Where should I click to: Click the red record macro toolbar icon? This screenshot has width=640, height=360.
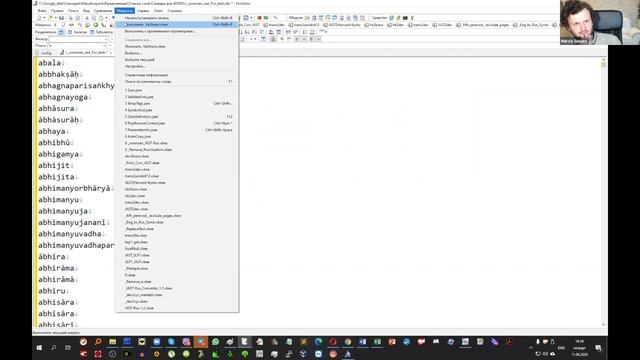pyautogui.click(x=259, y=18)
